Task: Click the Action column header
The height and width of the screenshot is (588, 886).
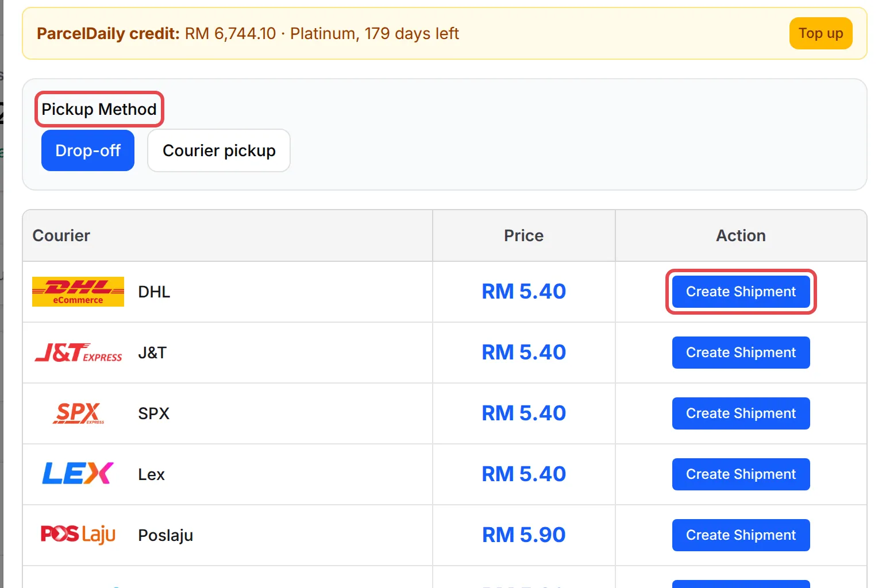Action: 741,235
